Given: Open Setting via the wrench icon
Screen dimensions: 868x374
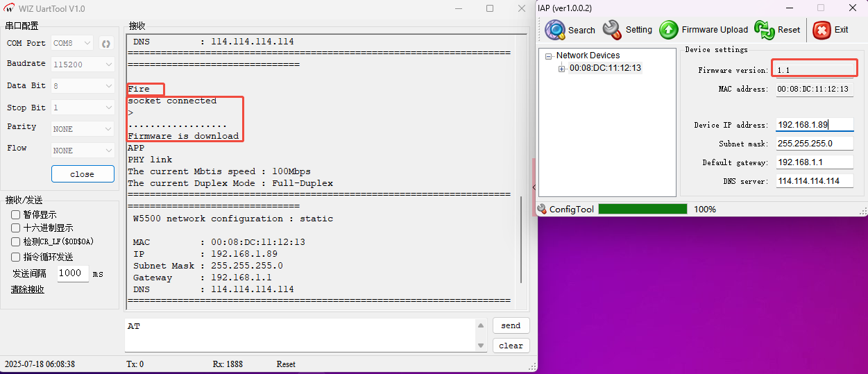Looking at the screenshot, I should 612,30.
